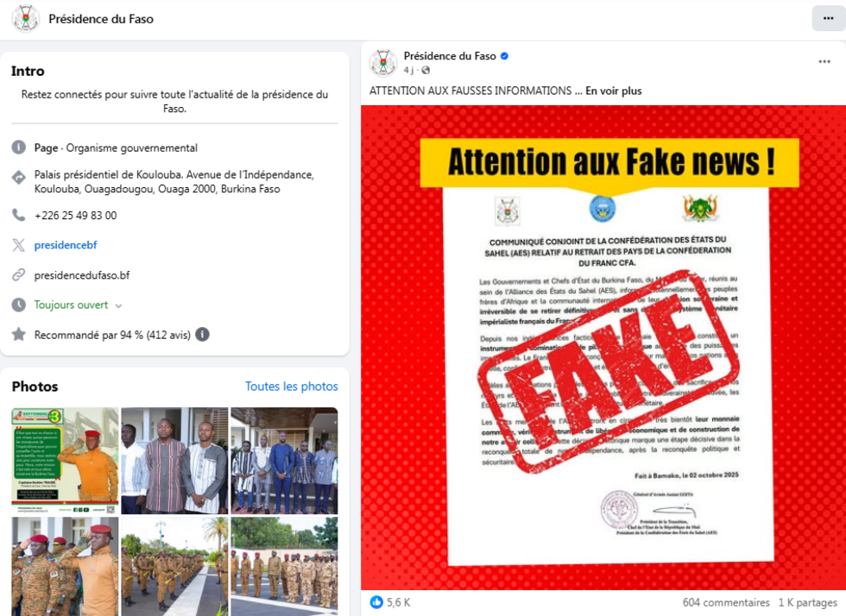This screenshot has height=616, width=846.
Task: Open the presidencedufaso.bf website link
Action: [82, 275]
